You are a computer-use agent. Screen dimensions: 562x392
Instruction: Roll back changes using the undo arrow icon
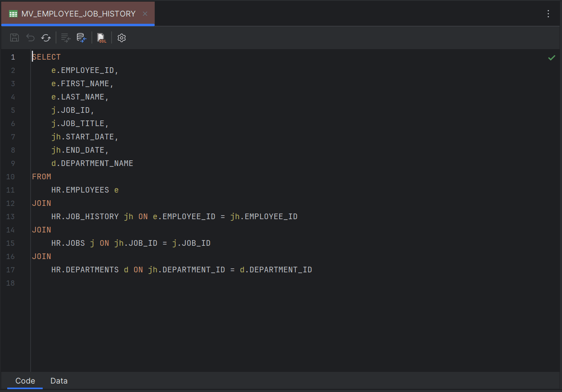click(x=30, y=37)
